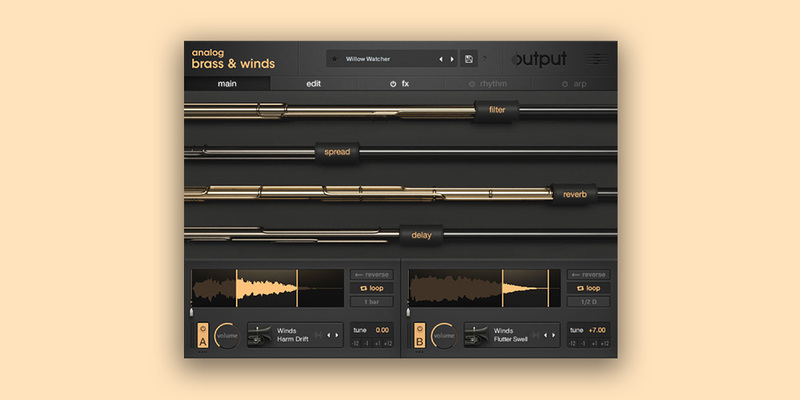Toggle loop for layer A
The height and width of the screenshot is (400, 800).
click(x=371, y=288)
